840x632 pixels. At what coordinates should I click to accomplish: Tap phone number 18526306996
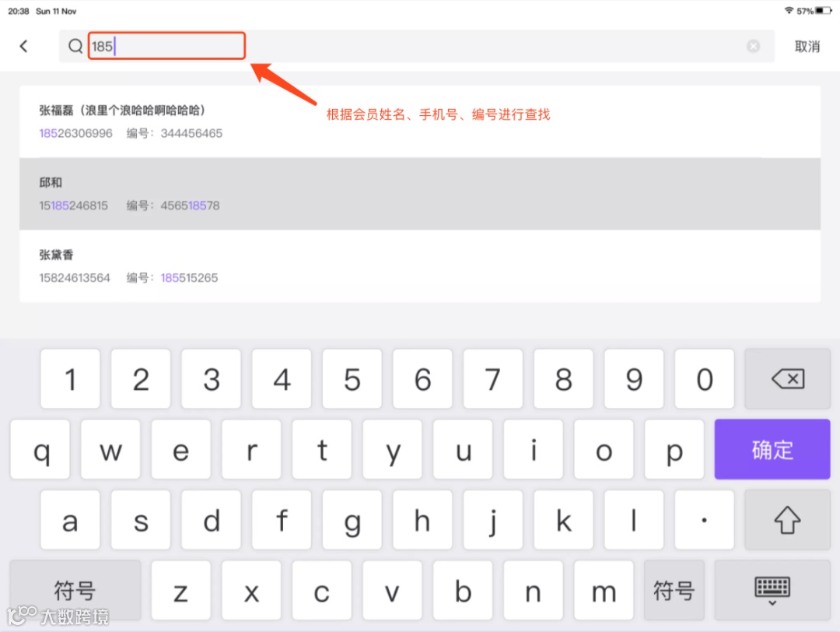[x=75, y=133]
